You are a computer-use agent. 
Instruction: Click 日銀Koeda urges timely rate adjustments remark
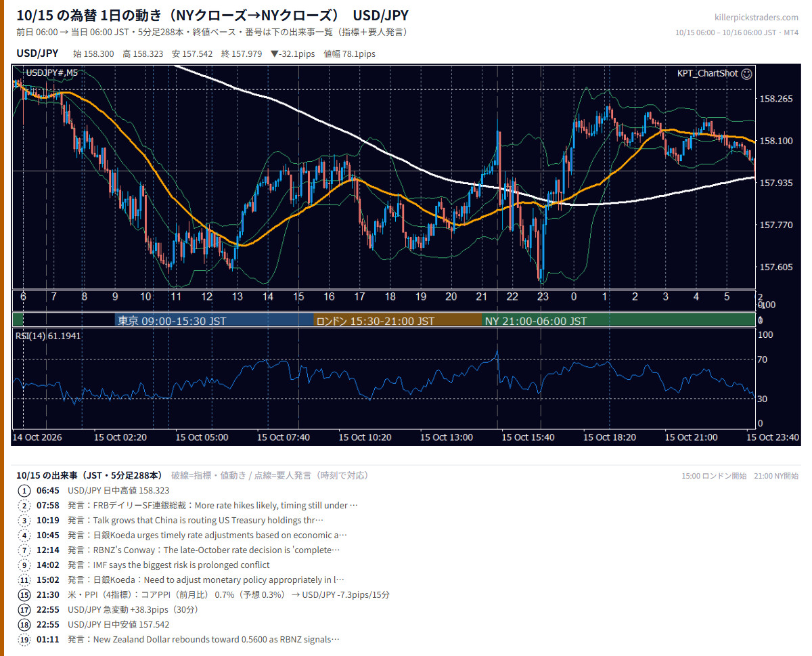[x=207, y=535]
